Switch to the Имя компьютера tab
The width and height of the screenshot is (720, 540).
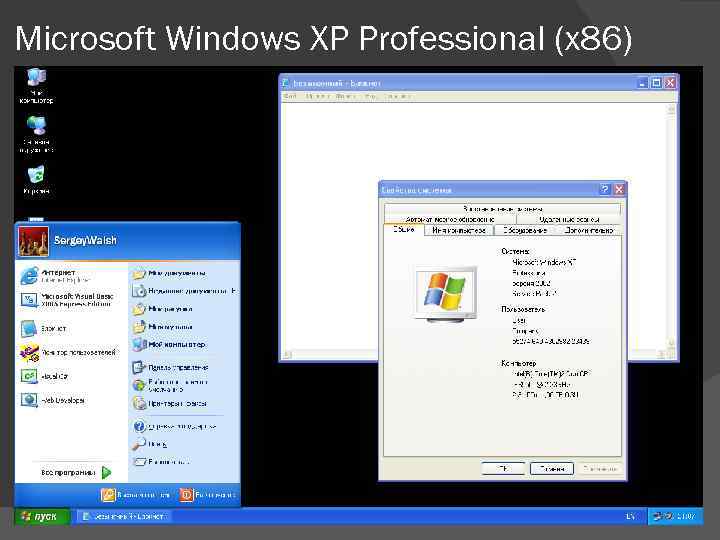coord(459,231)
